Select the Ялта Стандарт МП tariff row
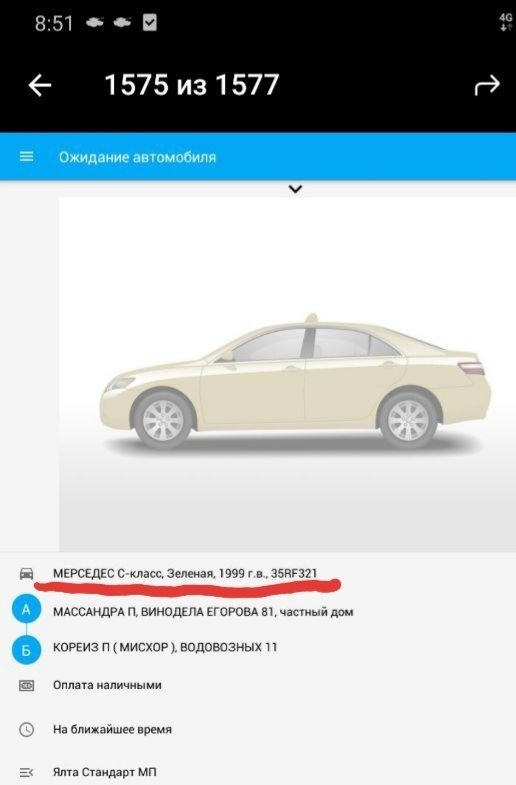Screen dimensions: 516x785 pyautogui.click(x=258, y=772)
